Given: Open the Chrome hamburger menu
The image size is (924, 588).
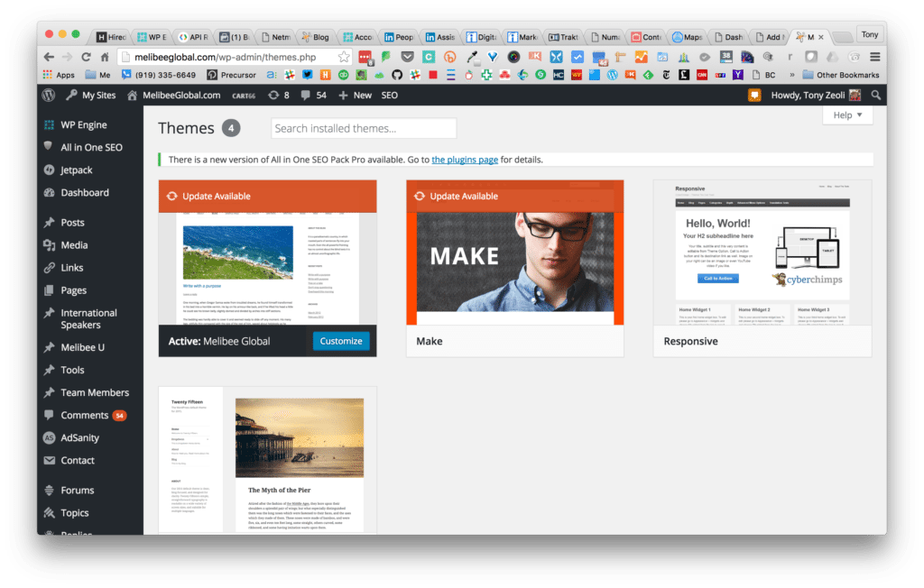Looking at the screenshot, I should pos(874,57).
